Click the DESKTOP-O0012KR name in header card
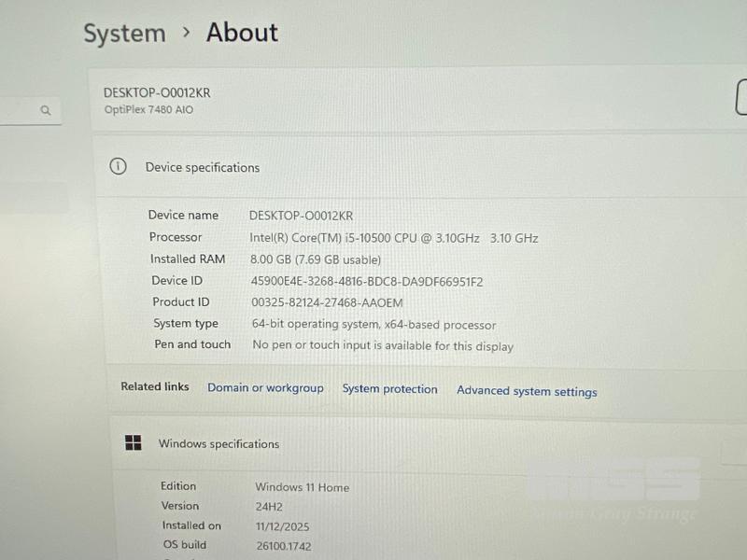 point(157,92)
